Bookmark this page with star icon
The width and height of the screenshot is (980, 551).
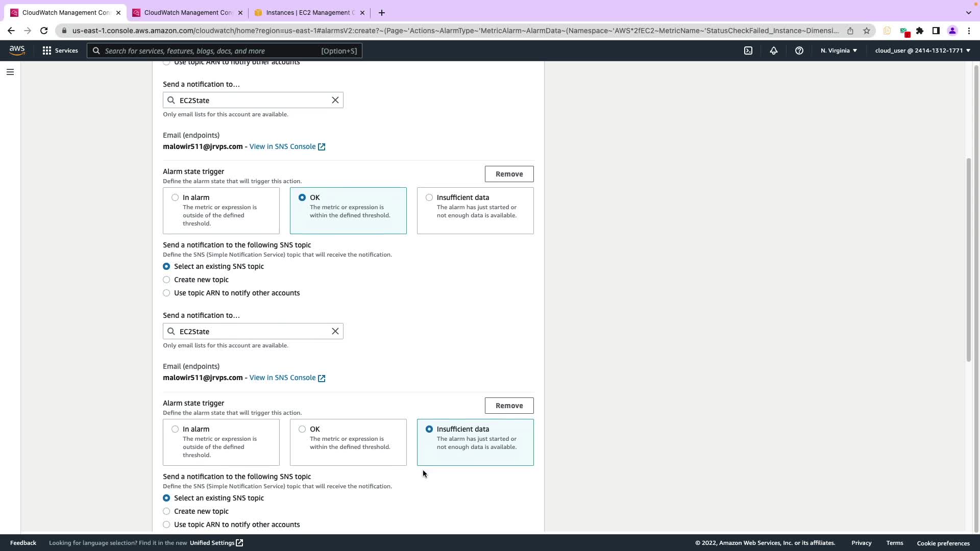tap(866, 31)
